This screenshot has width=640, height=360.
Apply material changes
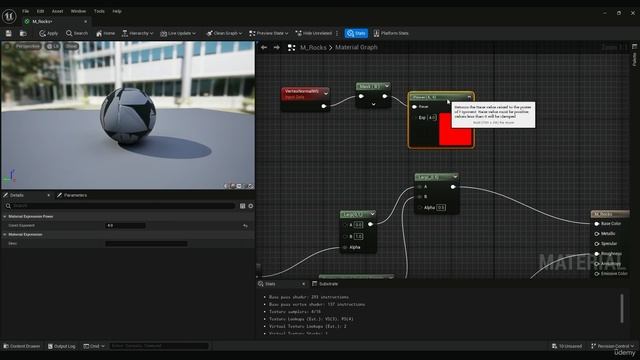(x=49, y=33)
